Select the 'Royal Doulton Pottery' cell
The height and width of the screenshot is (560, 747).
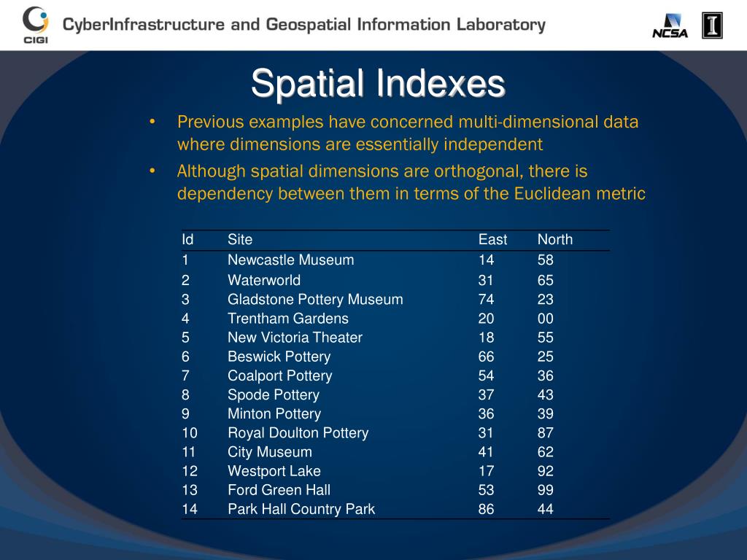(298, 433)
